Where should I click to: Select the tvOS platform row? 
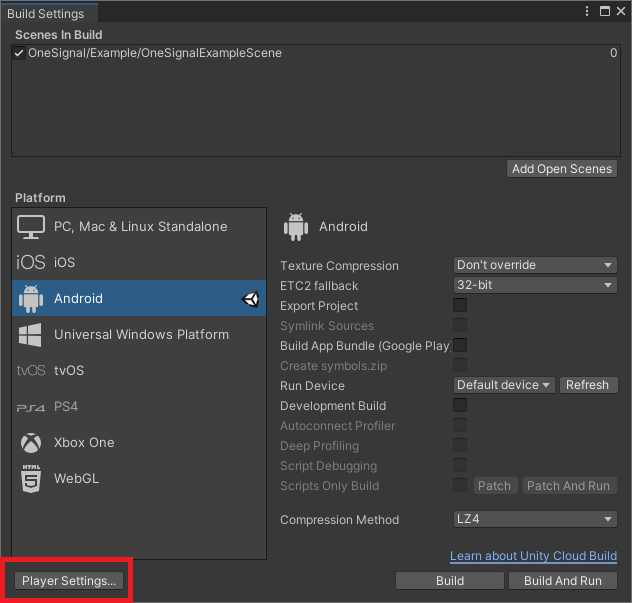point(139,370)
